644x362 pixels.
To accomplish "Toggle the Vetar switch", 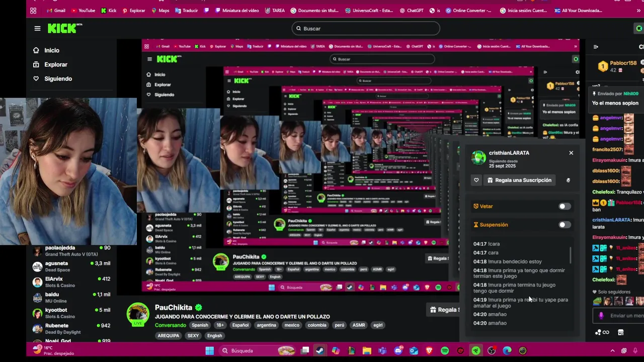I will [x=565, y=206].
